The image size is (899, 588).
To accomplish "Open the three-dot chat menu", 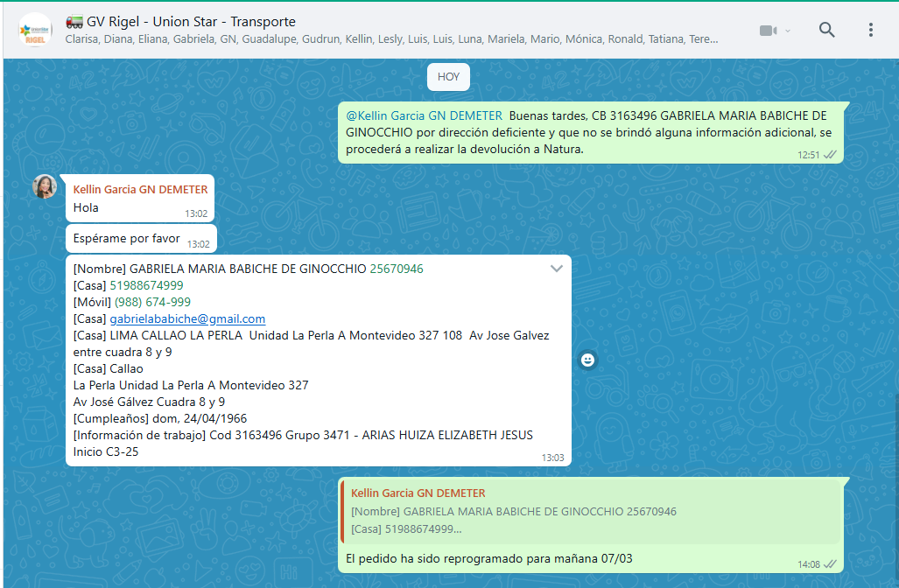I will pyautogui.click(x=870, y=30).
